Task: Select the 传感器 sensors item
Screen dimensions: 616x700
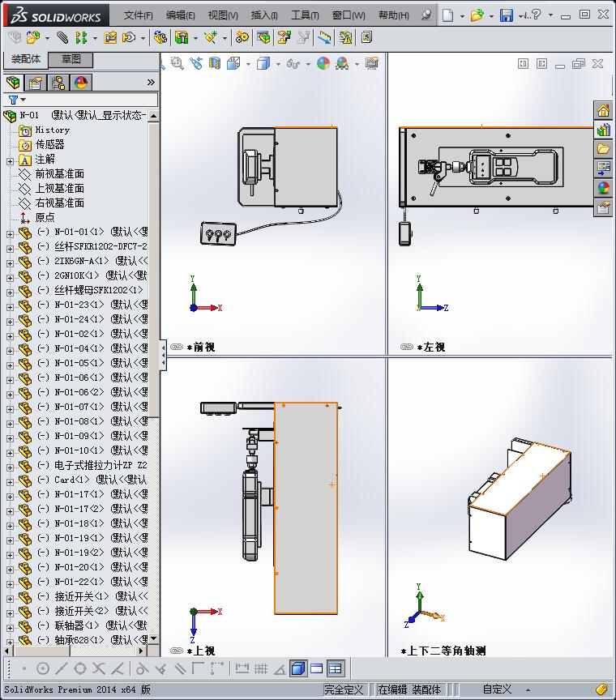Action: 49,145
